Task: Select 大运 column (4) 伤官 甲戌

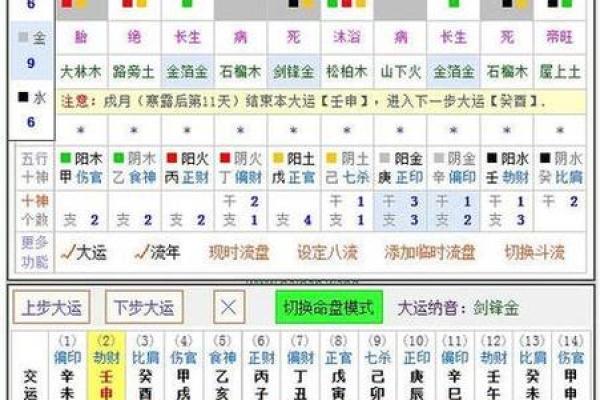Action: [184, 367]
